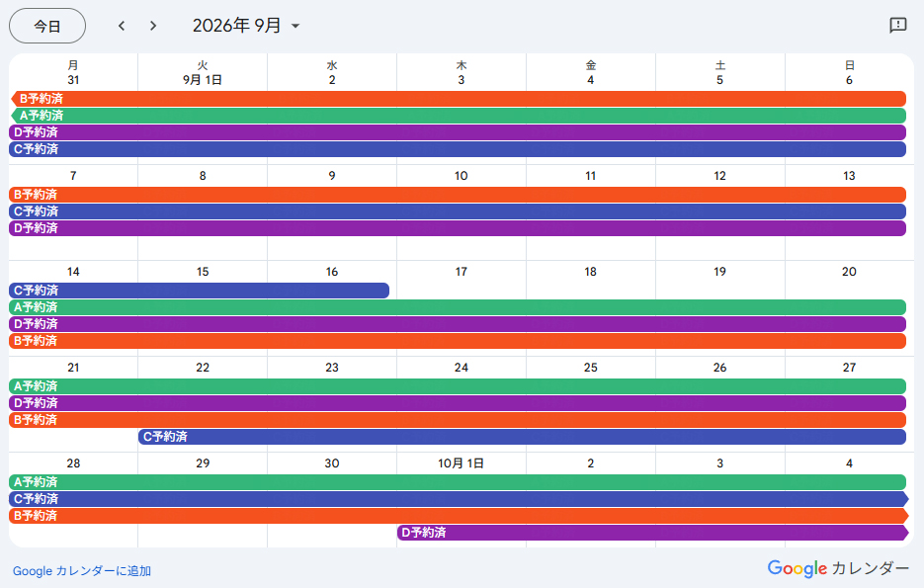Select day number 29
Viewport: 924px width, 588px height.
click(203, 463)
